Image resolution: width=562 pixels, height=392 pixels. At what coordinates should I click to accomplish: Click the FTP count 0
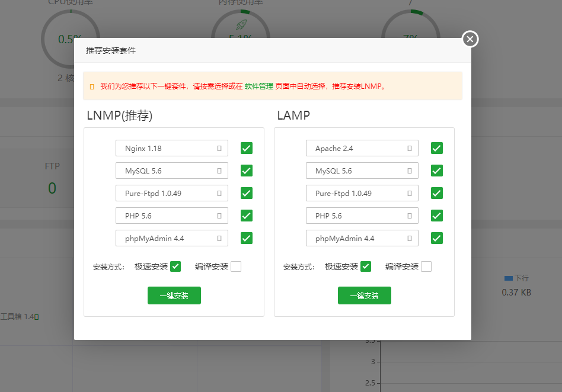click(52, 188)
